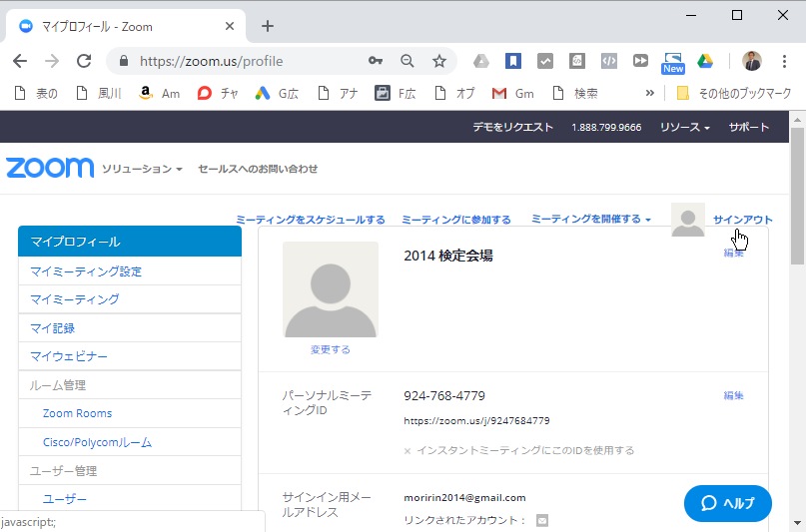The width and height of the screenshot is (806, 532).
Task: Select マイプロフィール in the sidebar
Action: coord(130,242)
